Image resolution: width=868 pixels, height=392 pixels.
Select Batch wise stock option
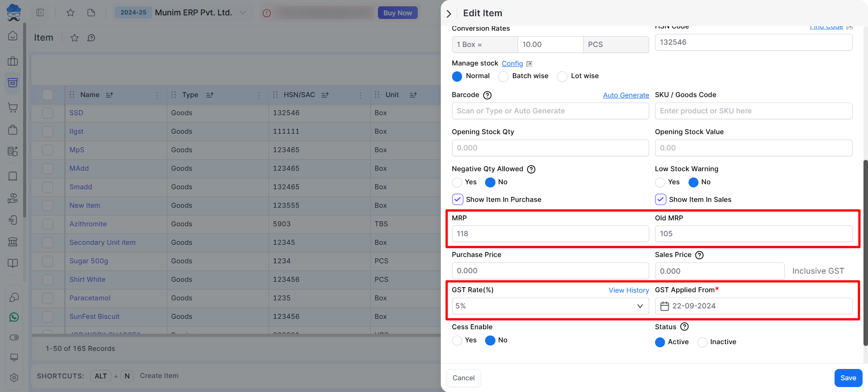[503, 76]
